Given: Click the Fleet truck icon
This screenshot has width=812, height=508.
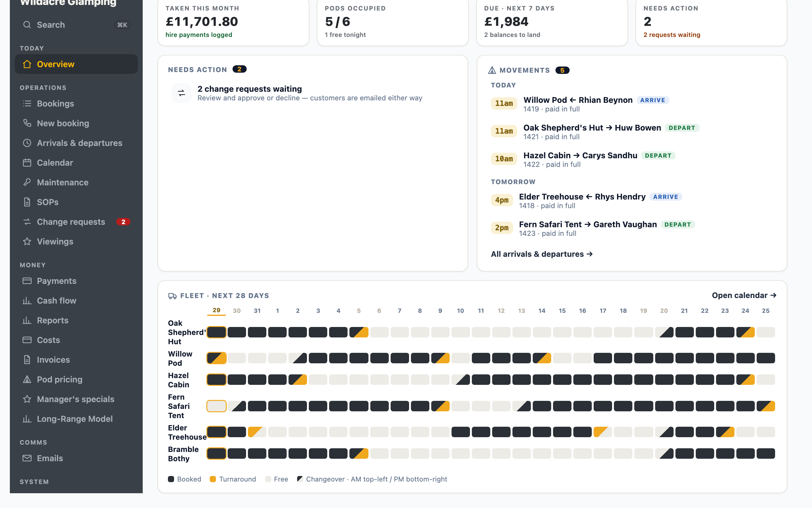Looking at the screenshot, I should [x=173, y=296].
